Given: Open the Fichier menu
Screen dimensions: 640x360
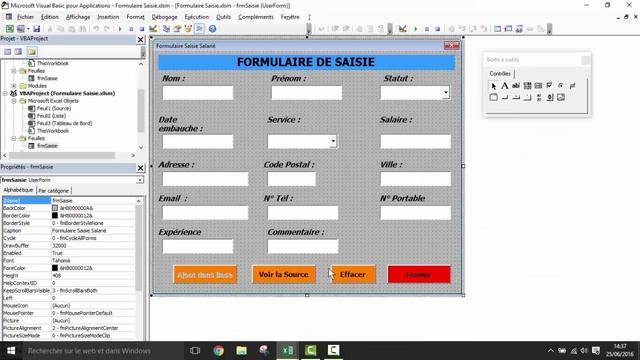Looking at the screenshot, I should 25,17.
